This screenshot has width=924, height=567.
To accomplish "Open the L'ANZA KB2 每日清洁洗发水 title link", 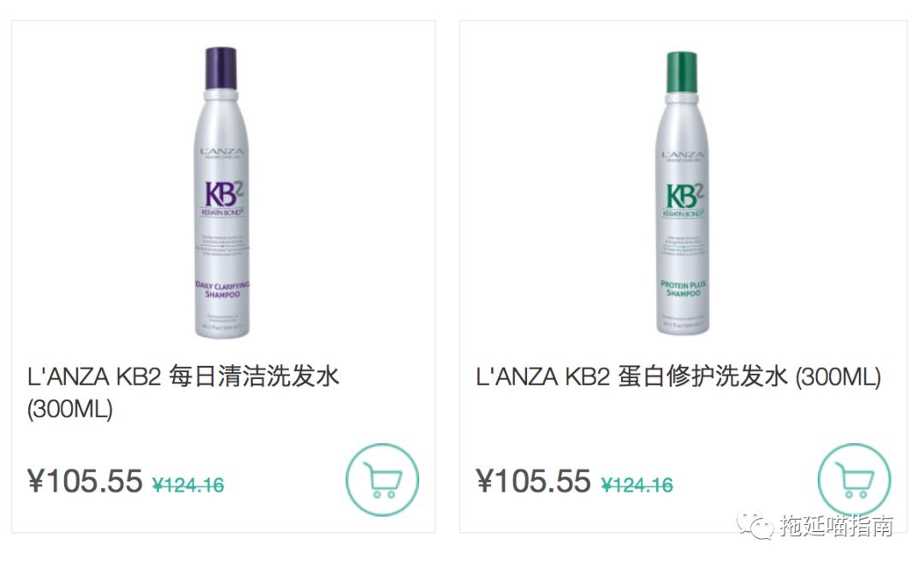I will click(183, 393).
